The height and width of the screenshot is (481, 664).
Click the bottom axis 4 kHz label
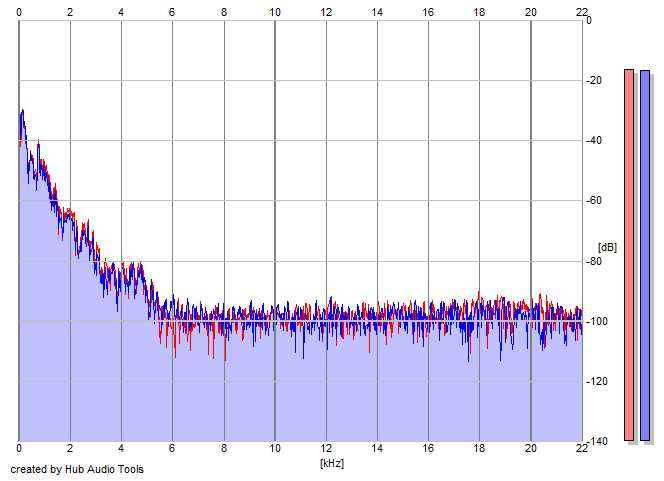tap(121, 448)
